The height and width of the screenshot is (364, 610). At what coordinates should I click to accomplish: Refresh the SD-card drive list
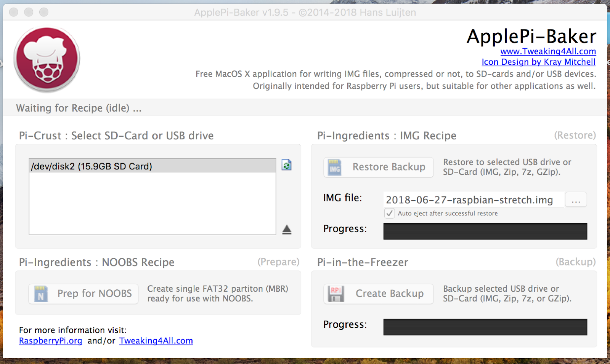tap(286, 165)
